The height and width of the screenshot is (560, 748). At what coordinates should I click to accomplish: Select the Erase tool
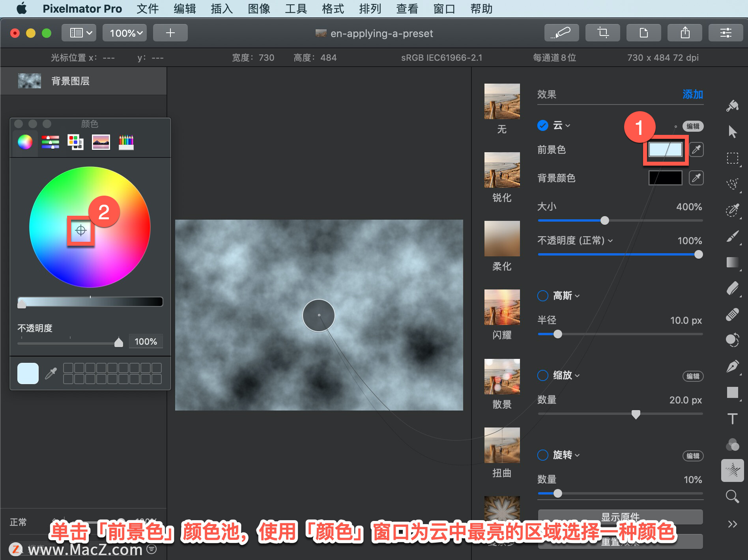click(x=733, y=288)
